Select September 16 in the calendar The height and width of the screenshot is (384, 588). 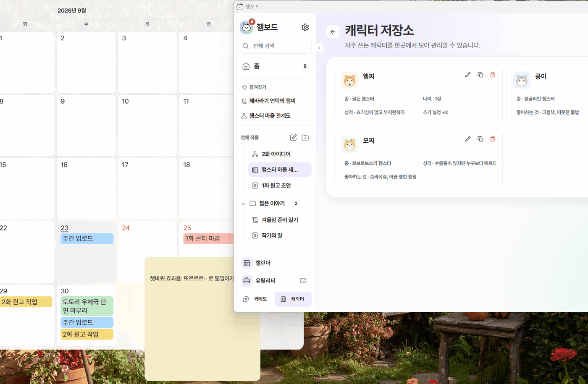(87, 188)
